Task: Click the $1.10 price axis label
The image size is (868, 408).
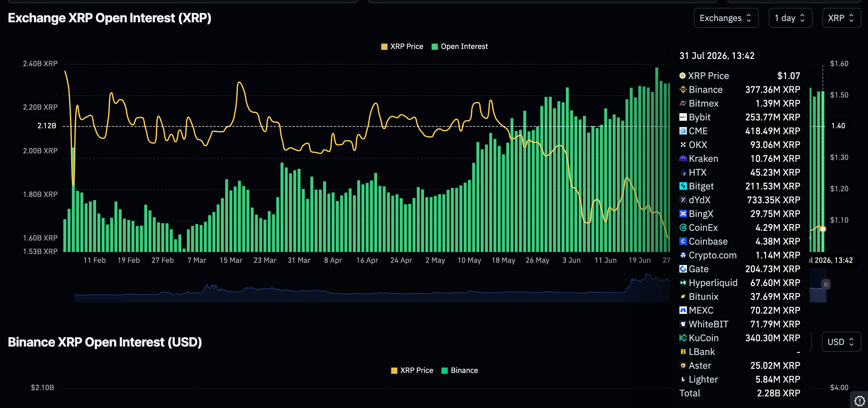Action: [839, 220]
